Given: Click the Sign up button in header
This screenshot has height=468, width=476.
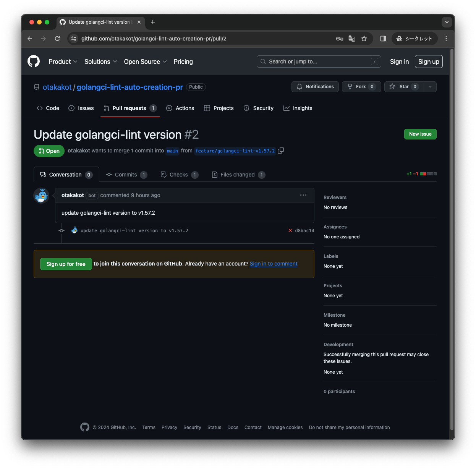Looking at the screenshot, I should pyautogui.click(x=429, y=62).
